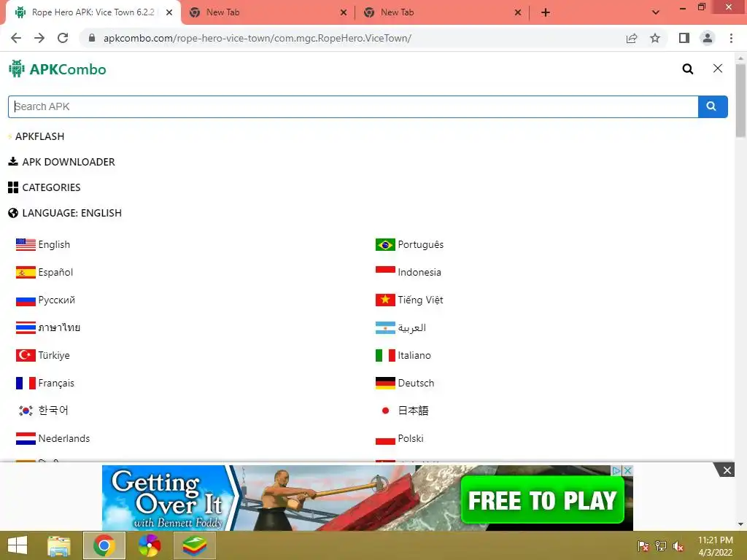
Task: Click the blue search submit button
Action: click(712, 106)
